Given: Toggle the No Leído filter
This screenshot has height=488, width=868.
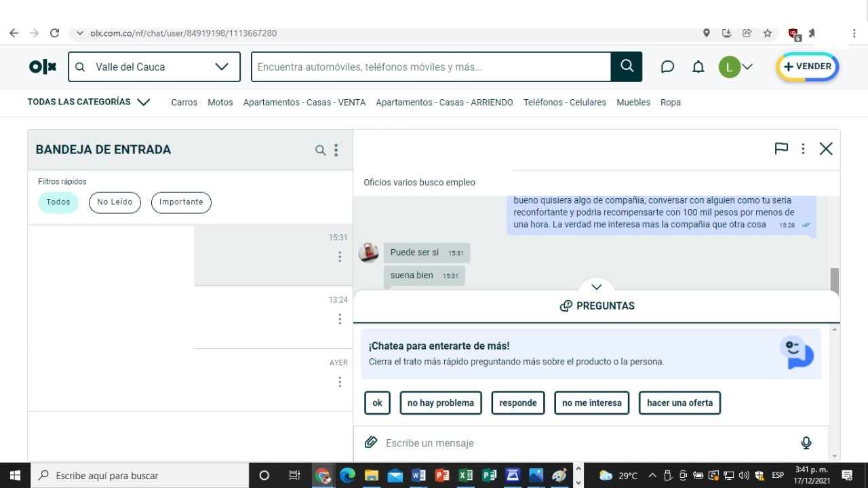Looking at the screenshot, I should 115,202.
